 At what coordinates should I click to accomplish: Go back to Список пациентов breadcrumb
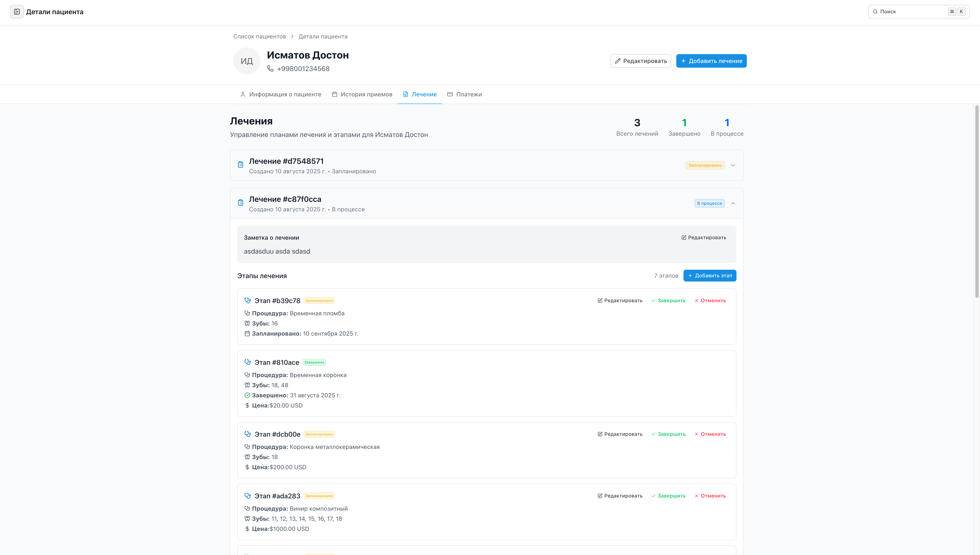(x=259, y=37)
